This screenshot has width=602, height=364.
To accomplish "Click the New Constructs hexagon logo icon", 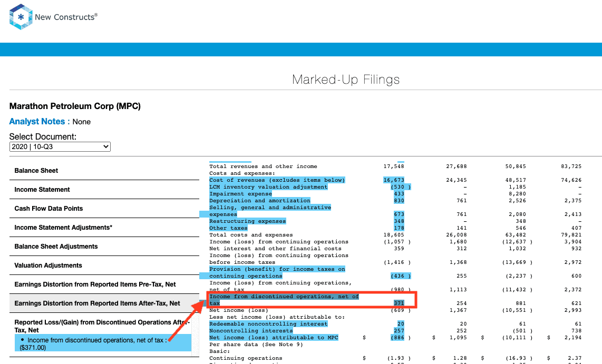I will 21,17.
